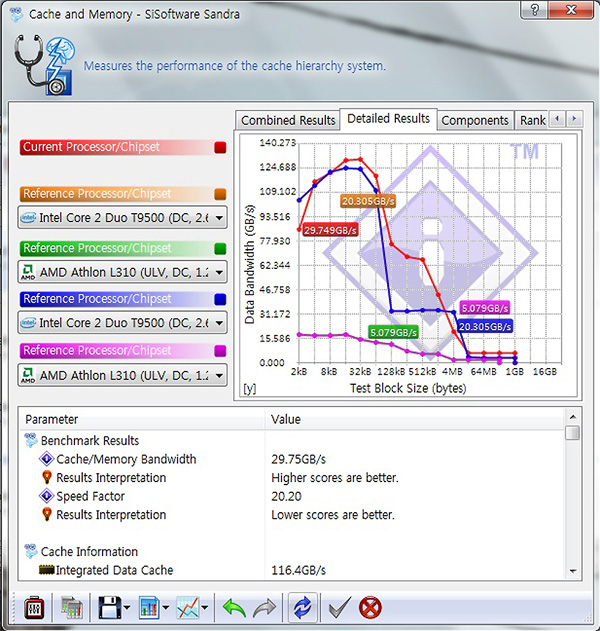Click the green 5.079GB/s chart label
The image size is (600, 631).
pos(393,332)
